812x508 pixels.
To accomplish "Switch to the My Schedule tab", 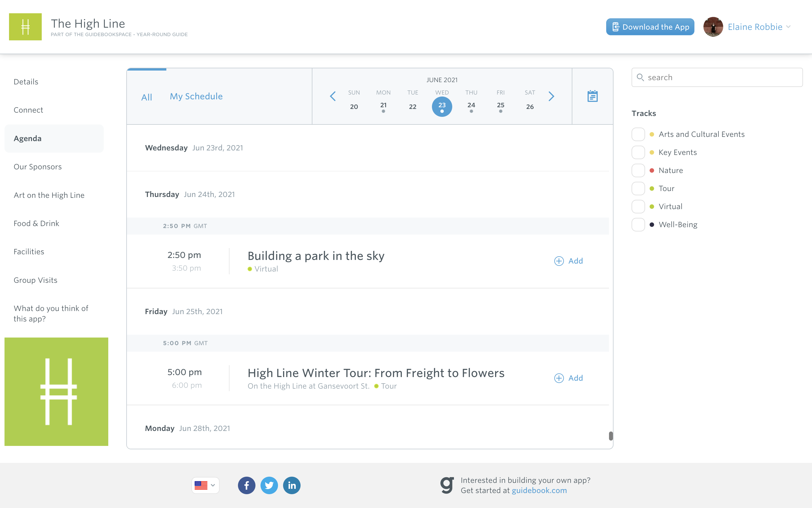I will click(x=196, y=97).
